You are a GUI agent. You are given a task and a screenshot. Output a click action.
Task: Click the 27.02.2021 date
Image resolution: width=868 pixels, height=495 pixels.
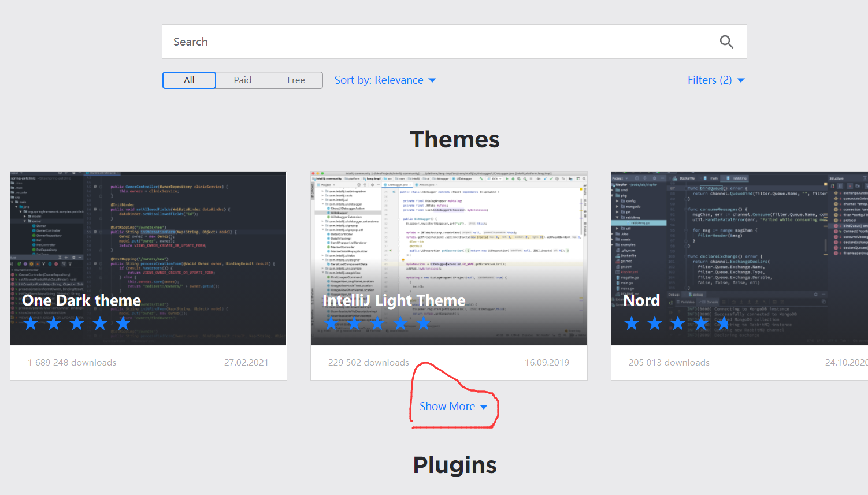tap(246, 363)
